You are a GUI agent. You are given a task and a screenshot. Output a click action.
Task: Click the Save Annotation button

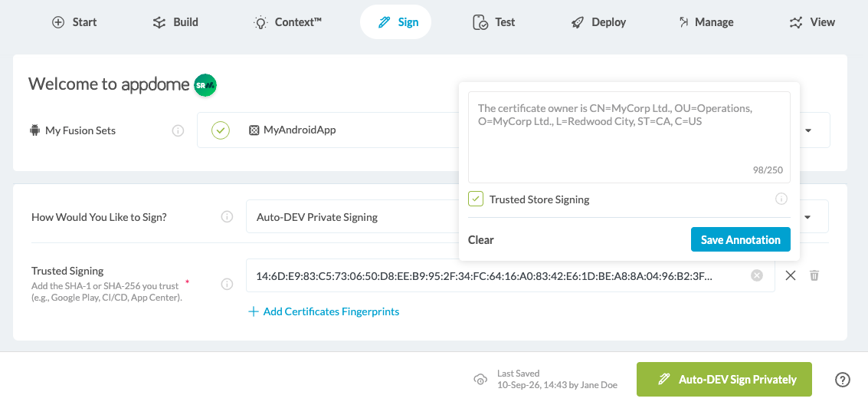click(741, 239)
